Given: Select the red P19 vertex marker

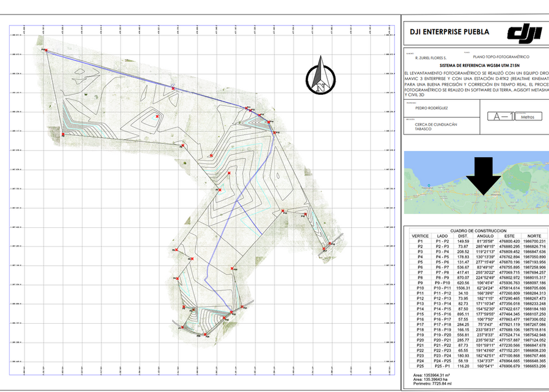Looking at the screenshot, I should tap(283, 211).
